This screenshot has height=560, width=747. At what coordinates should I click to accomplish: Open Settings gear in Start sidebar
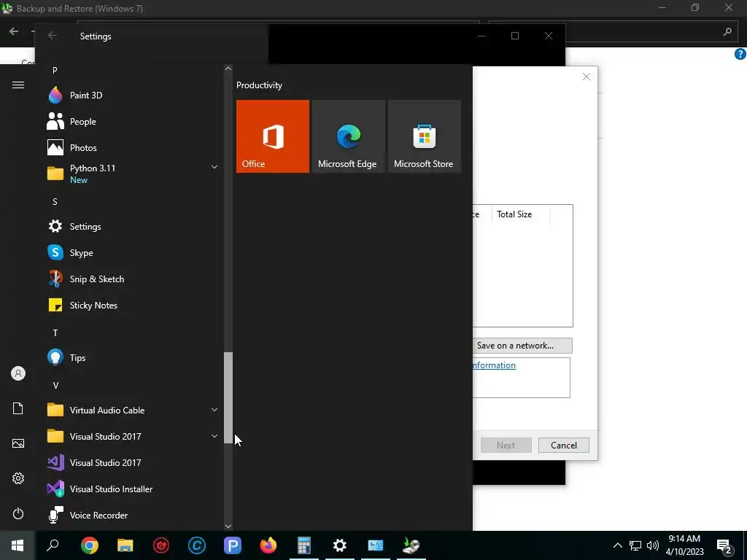[18, 478]
